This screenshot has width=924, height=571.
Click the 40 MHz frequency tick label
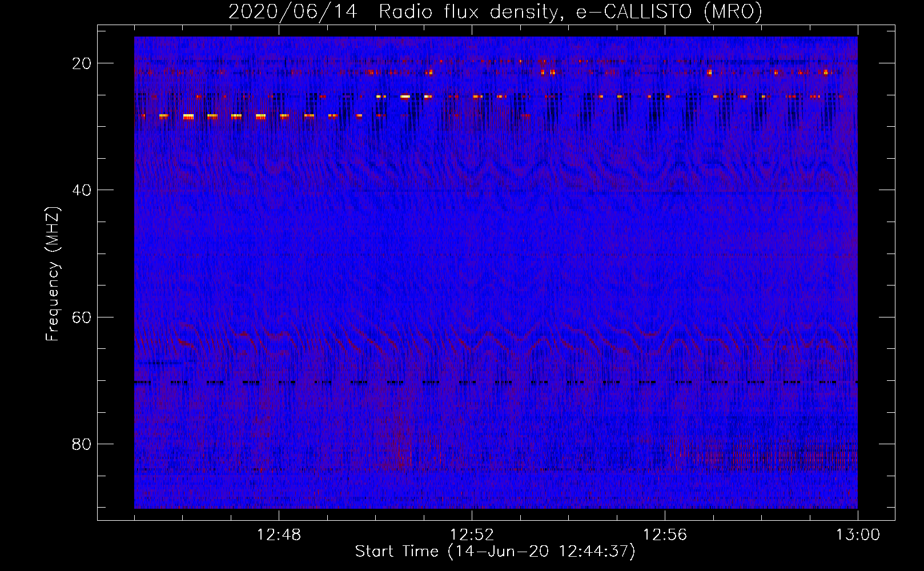[x=81, y=190]
